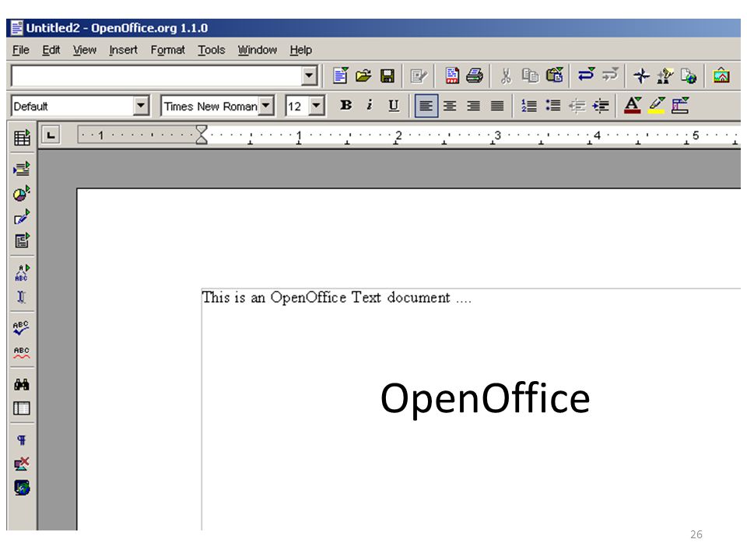Viewport: 747px width, 560px height.
Task: Expand the font size 12 dropdown
Action: (316, 106)
